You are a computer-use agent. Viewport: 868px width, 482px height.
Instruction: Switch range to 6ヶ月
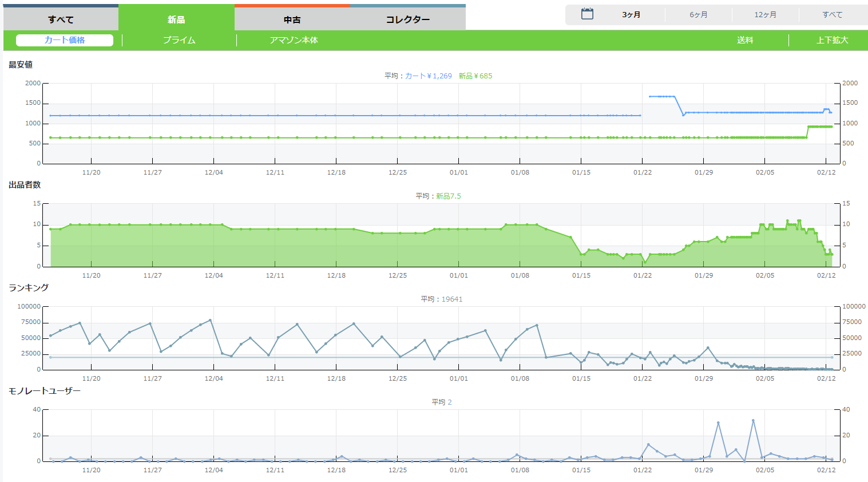click(698, 15)
